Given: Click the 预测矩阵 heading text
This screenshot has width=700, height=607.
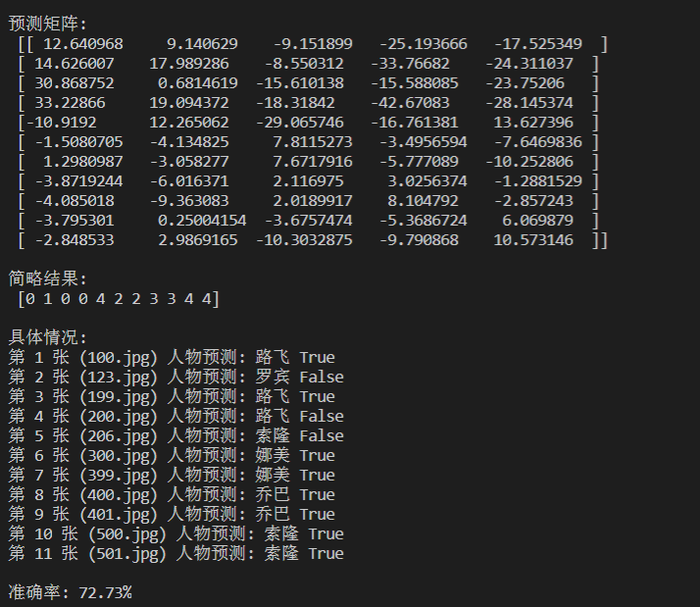Looking at the screenshot, I should point(47,24).
